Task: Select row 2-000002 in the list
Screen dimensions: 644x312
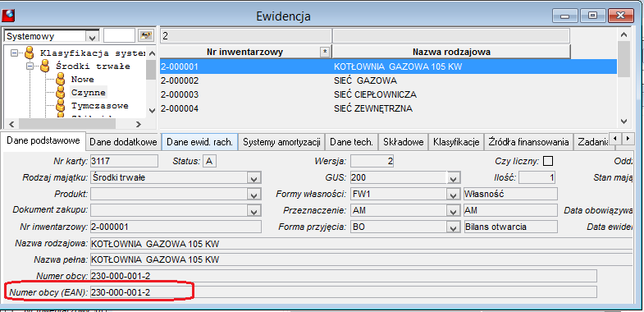Action: coord(388,80)
